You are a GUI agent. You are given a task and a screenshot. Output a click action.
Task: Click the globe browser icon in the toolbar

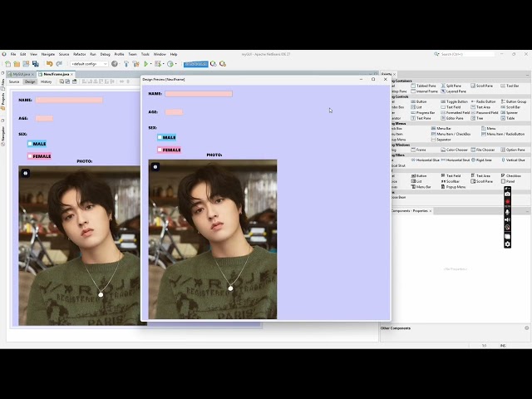pos(115,64)
